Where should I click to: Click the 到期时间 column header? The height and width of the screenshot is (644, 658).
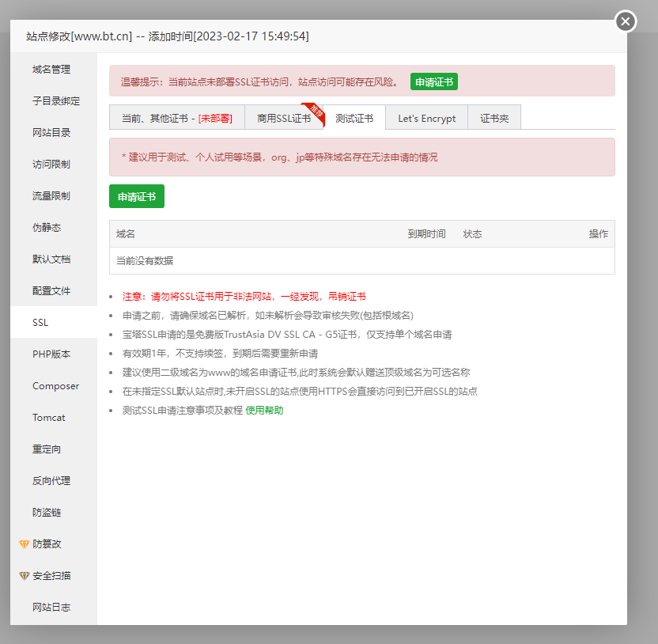tap(426, 234)
